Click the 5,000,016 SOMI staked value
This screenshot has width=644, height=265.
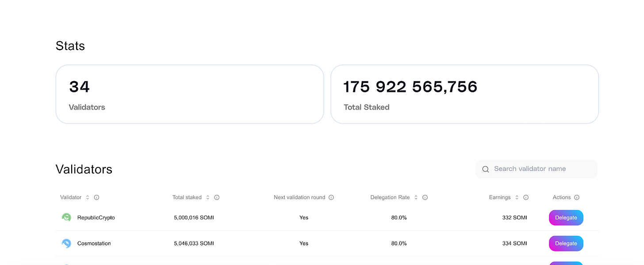(194, 217)
